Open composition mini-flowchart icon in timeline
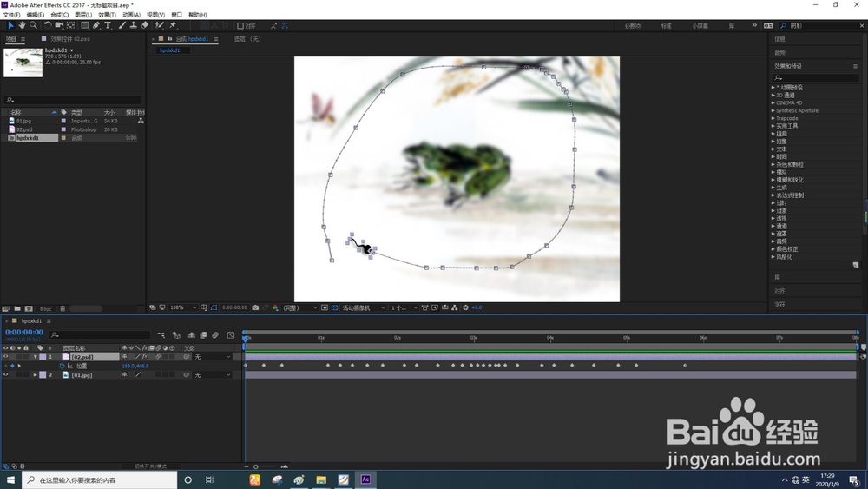This screenshot has height=489, width=868. [161, 335]
